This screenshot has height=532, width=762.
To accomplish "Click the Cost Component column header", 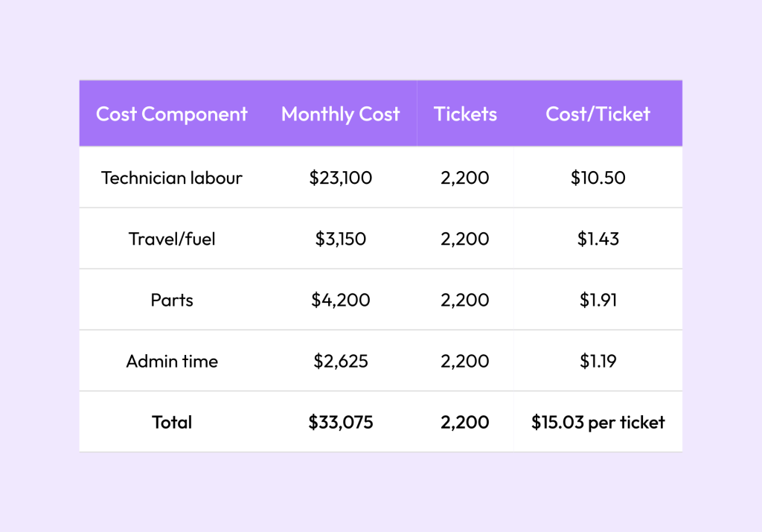I will click(172, 114).
